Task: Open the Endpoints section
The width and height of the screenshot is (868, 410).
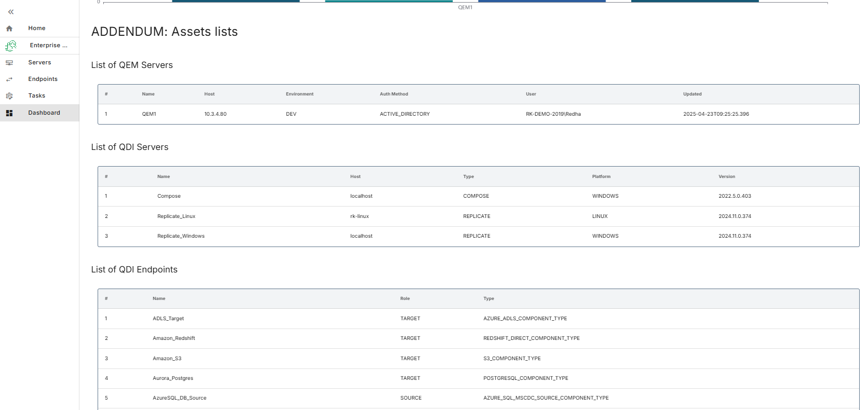Action: (x=43, y=79)
